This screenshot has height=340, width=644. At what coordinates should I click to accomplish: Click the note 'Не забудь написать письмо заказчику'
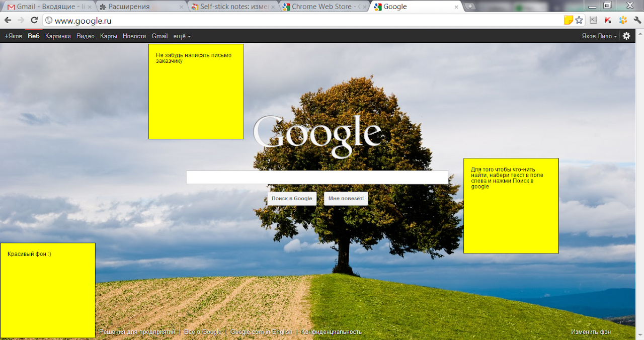[196, 92]
